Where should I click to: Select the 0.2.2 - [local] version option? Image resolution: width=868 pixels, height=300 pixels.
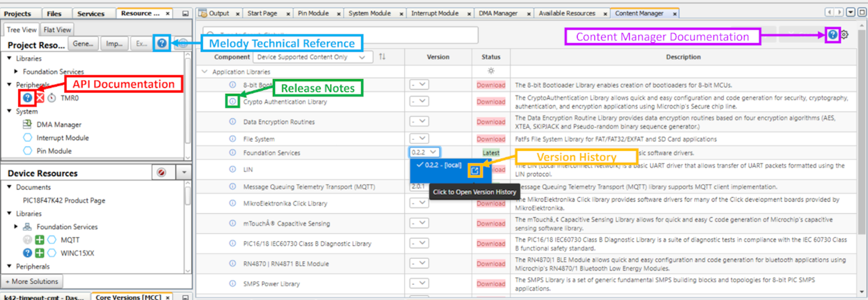pyautogui.click(x=439, y=165)
